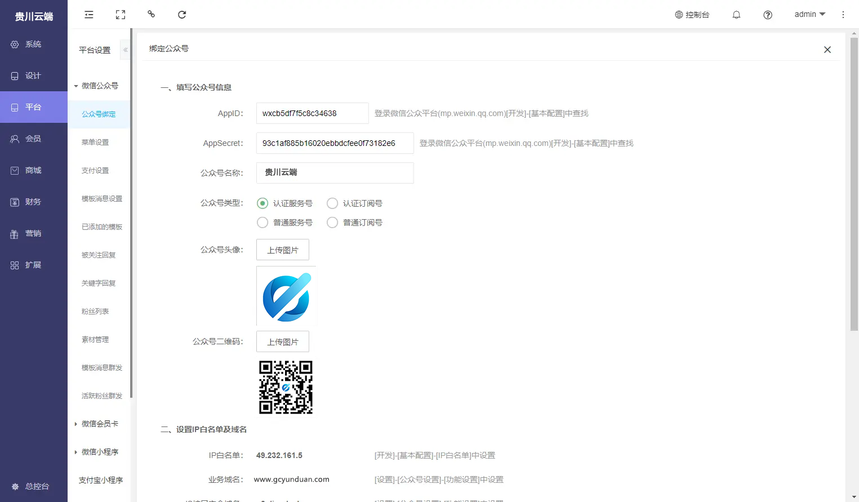859x502 pixels.
Task: Open the vertical three-dot more menu
Action: [x=843, y=15]
